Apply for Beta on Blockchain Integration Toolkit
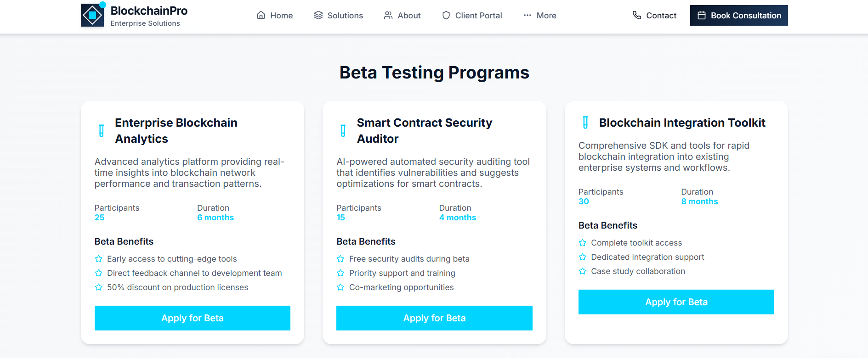 pyautogui.click(x=676, y=302)
